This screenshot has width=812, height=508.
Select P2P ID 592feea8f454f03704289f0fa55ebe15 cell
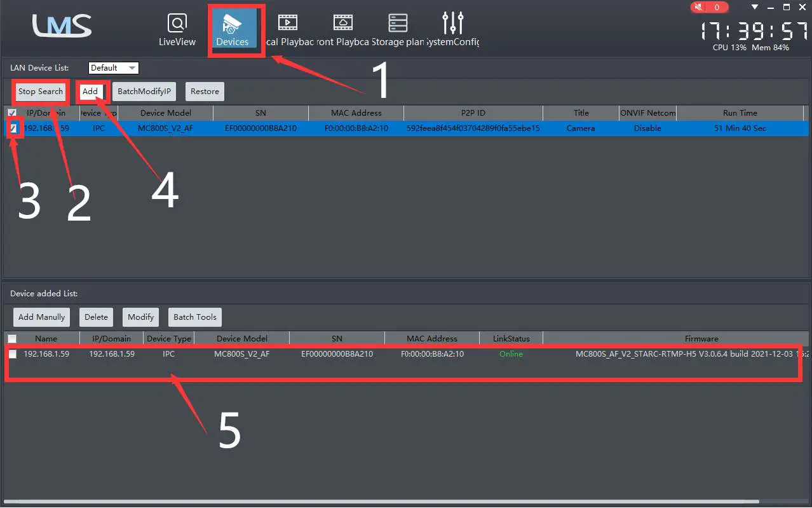coord(473,128)
